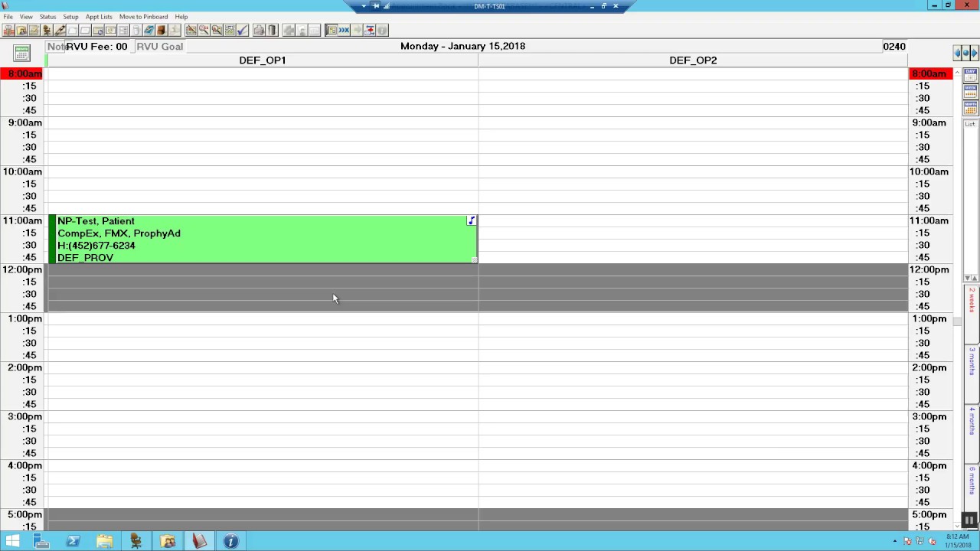This screenshot has width=980, height=551.
Task: Switch to Week view icon
Action: pyautogui.click(x=971, y=90)
